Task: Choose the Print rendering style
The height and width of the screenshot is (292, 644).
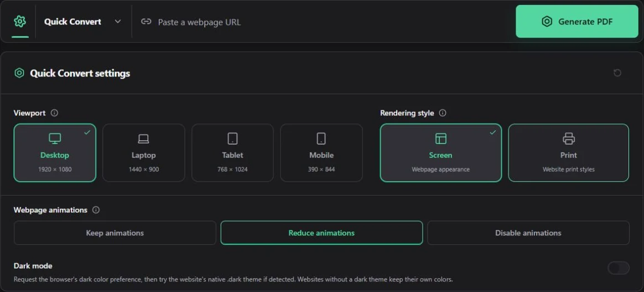Action: coord(568,152)
